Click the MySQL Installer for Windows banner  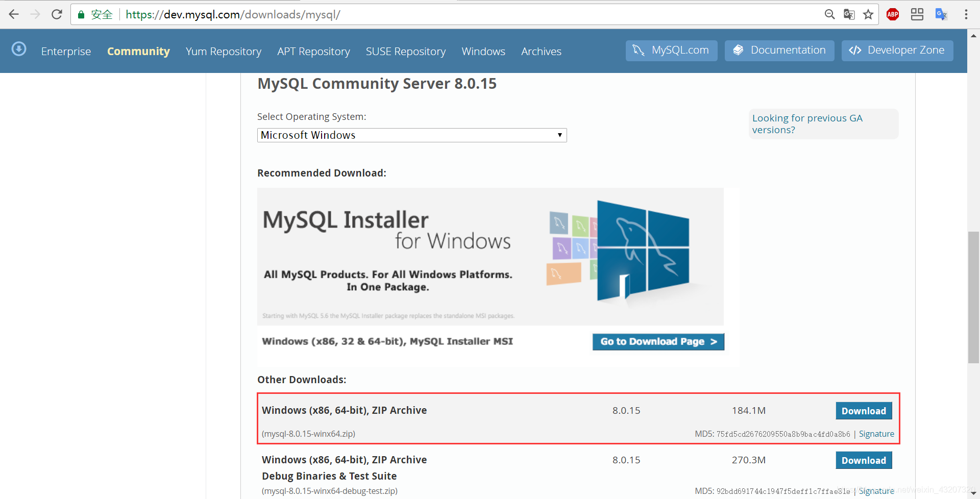click(490, 256)
